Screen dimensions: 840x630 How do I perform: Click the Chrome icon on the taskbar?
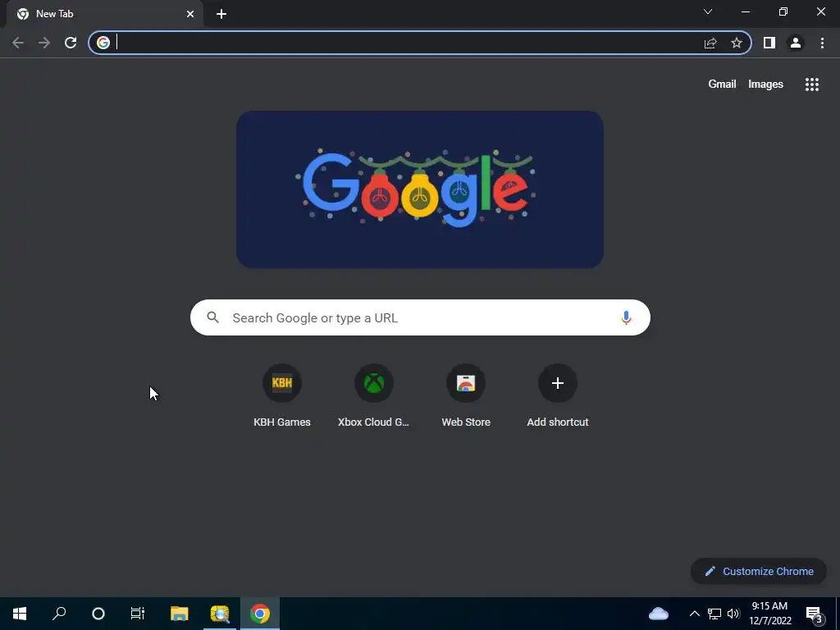(x=260, y=614)
